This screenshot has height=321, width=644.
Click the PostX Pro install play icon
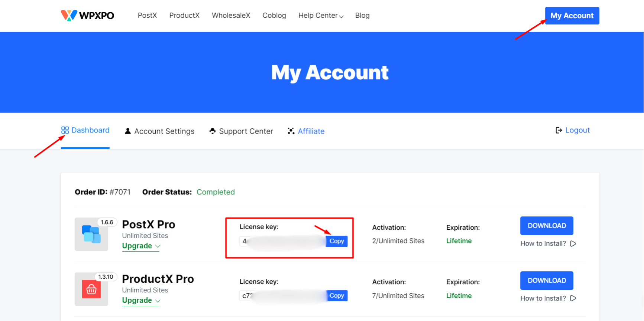[x=573, y=244]
